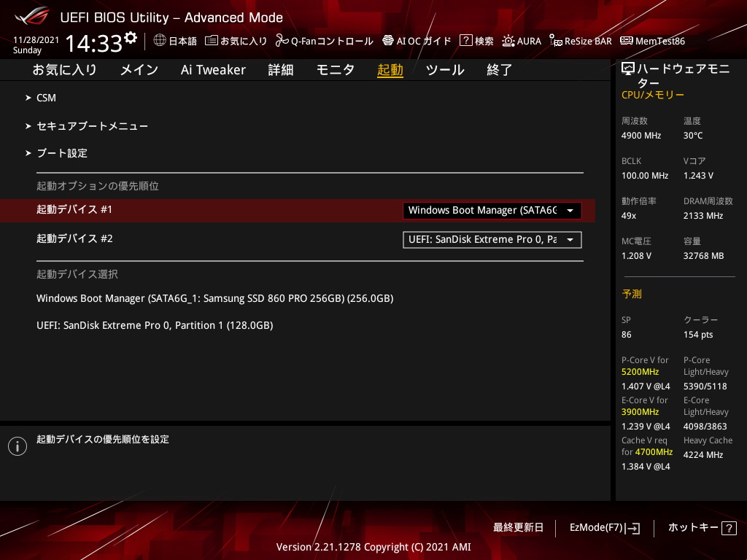Click the search question mark icon
The width and height of the screenshot is (747, 560).
coord(465,41)
